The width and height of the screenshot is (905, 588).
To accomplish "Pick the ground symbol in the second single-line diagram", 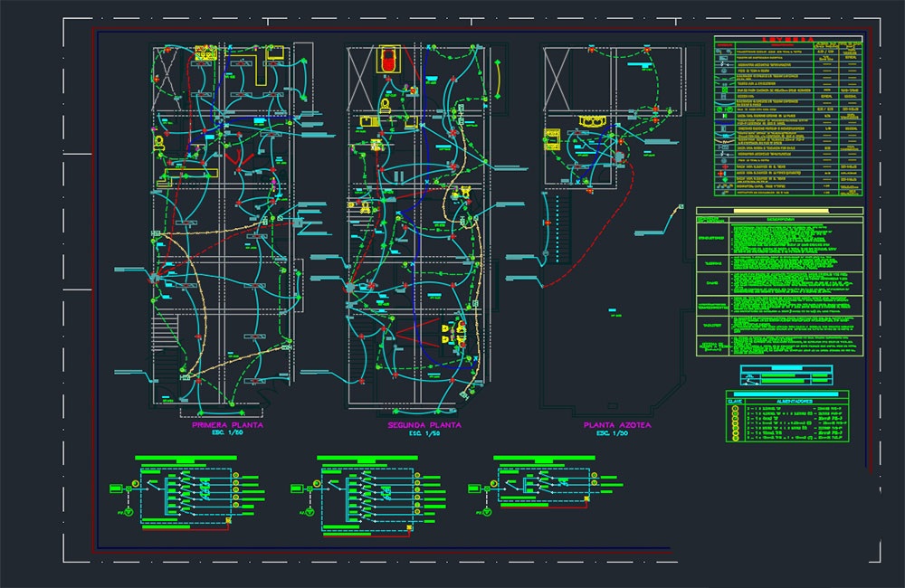I will [x=310, y=512].
